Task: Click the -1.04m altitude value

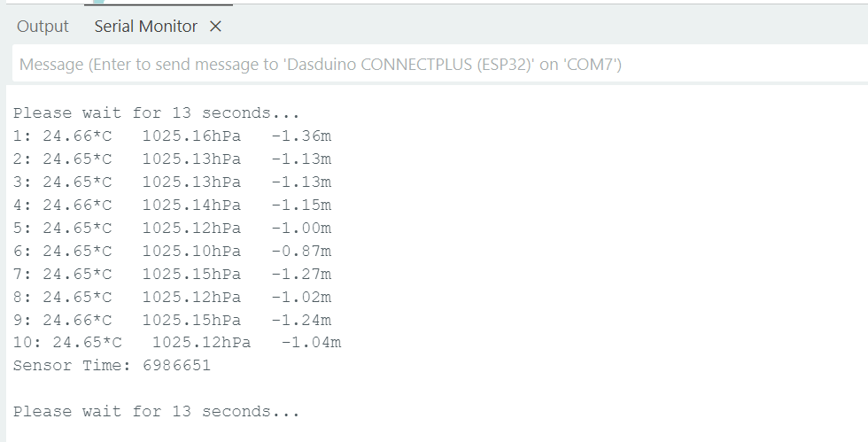Action: 311,343
